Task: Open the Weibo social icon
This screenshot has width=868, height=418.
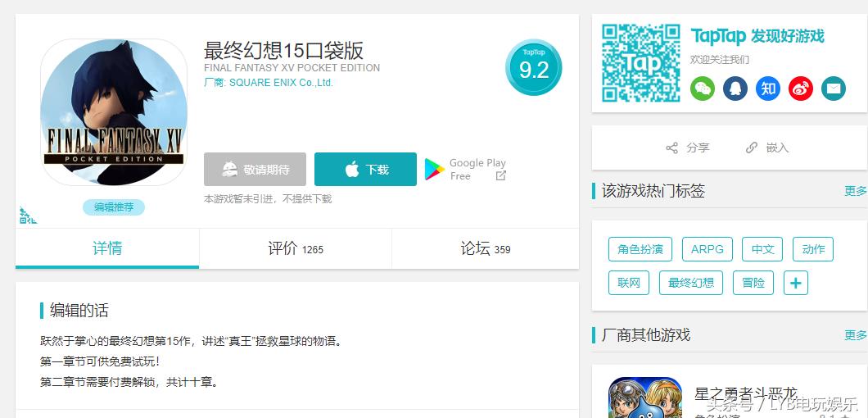Action: [801, 89]
